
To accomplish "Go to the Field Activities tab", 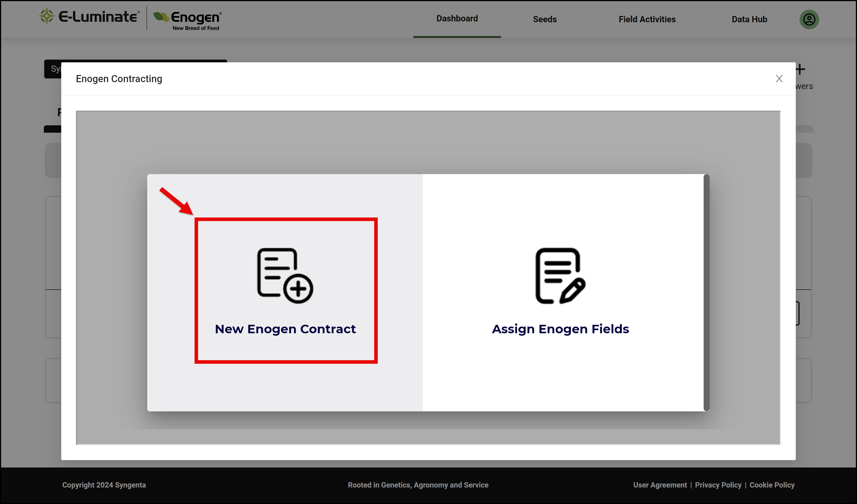I will click(647, 19).
